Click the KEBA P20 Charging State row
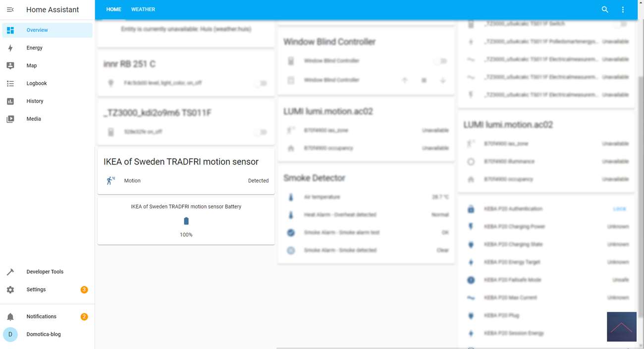 (x=546, y=244)
